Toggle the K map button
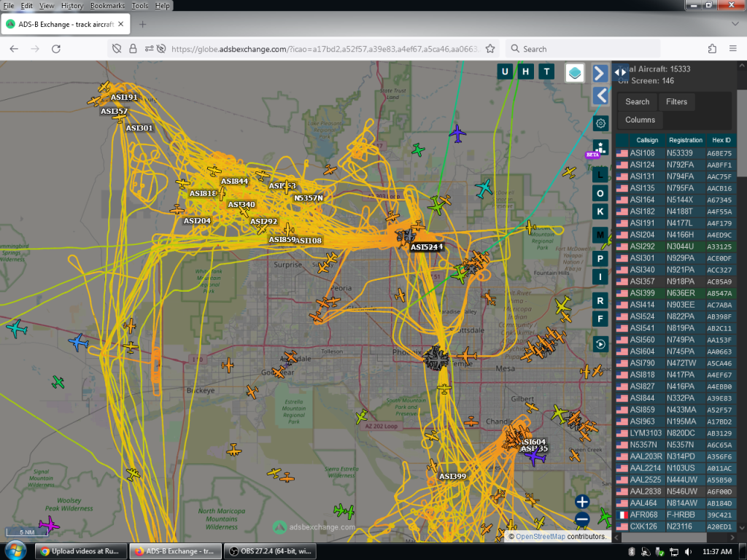Viewport: 747px width, 560px height. 600,211
